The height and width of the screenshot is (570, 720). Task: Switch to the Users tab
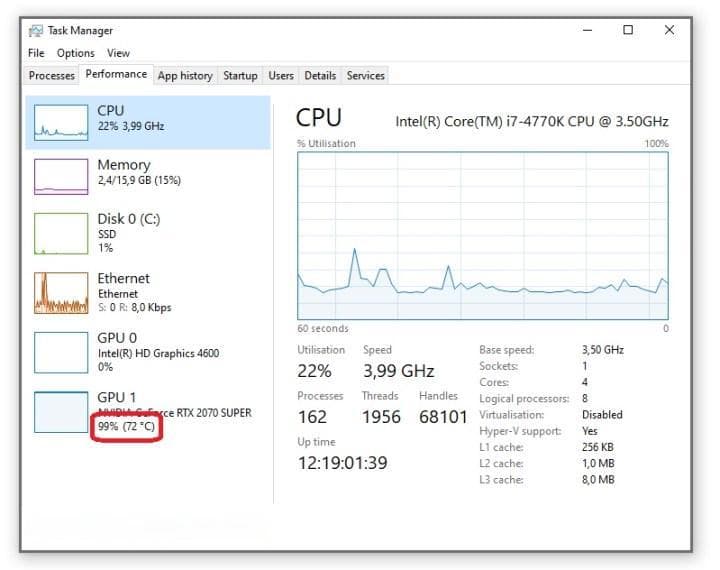[281, 75]
